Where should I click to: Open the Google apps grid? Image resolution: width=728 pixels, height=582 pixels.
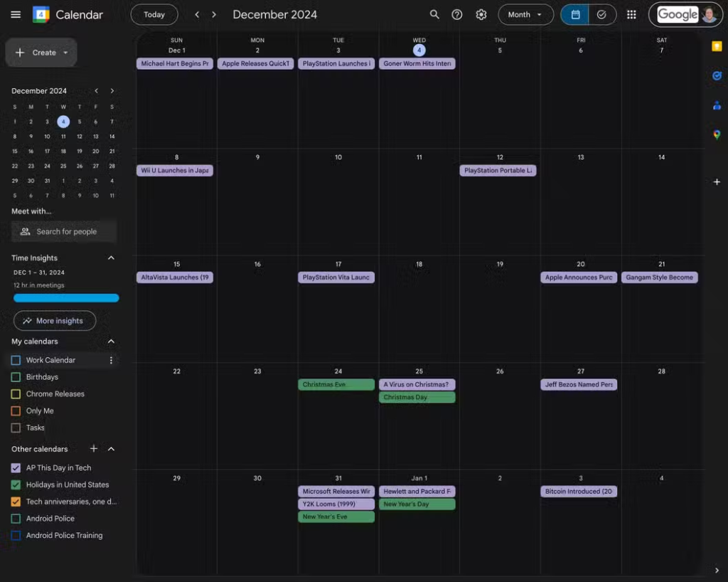click(631, 15)
